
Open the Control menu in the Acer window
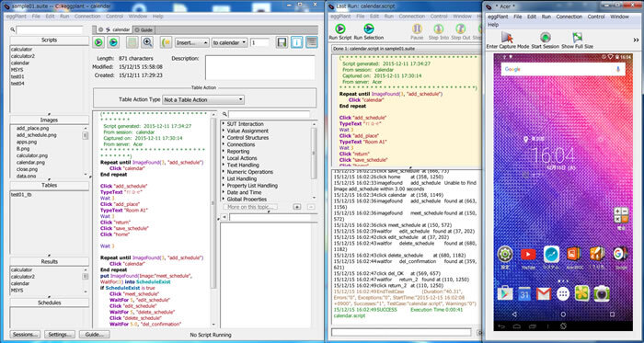596,17
